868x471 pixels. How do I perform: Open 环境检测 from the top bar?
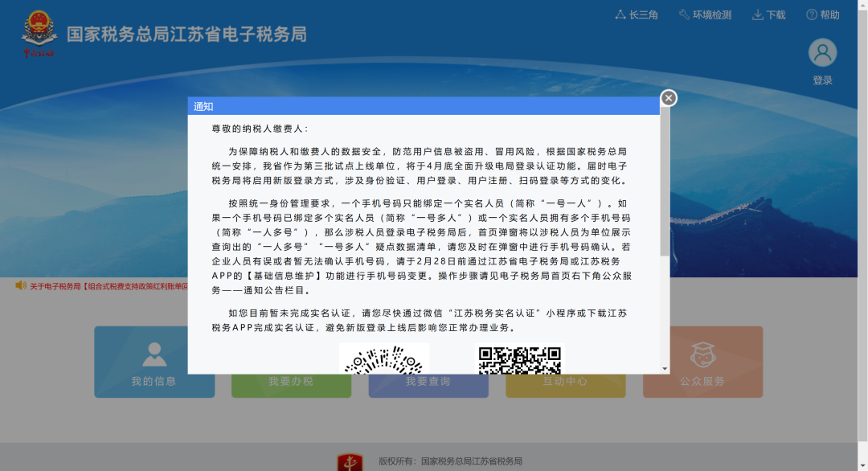coord(706,15)
